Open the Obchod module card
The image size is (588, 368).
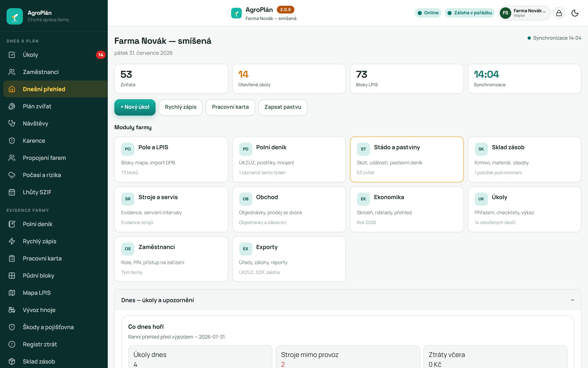(289, 209)
